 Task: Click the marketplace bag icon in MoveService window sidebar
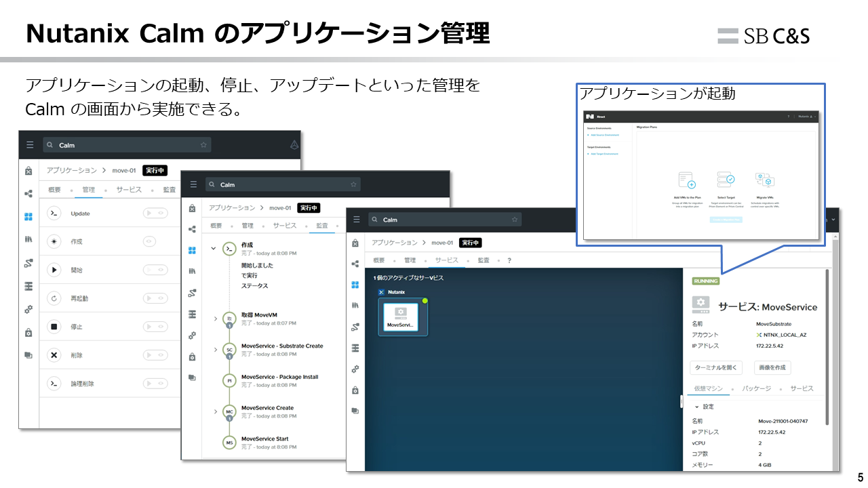(355, 243)
